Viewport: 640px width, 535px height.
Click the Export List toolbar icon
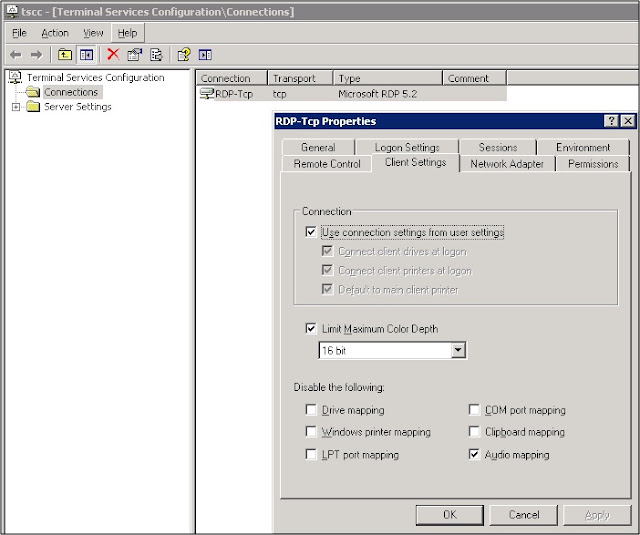(x=156, y=54)
